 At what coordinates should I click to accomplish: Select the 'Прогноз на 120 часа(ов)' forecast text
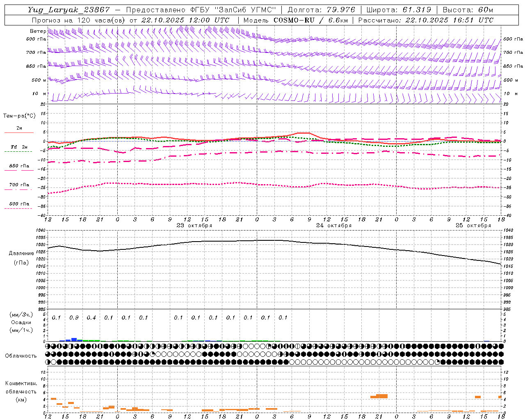pyautogui.click(x=79, y=20)
